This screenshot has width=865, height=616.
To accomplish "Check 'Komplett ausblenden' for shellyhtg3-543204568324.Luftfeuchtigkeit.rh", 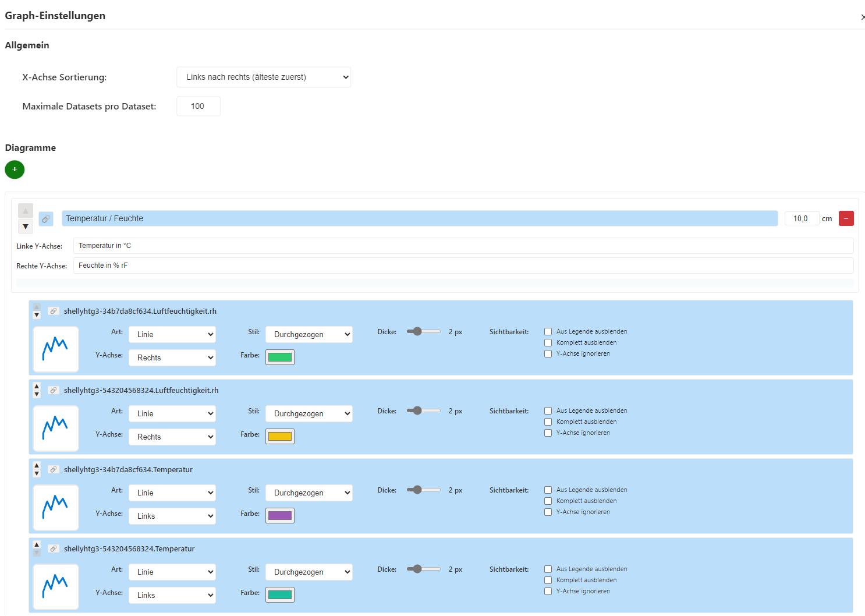I will 548,422.
